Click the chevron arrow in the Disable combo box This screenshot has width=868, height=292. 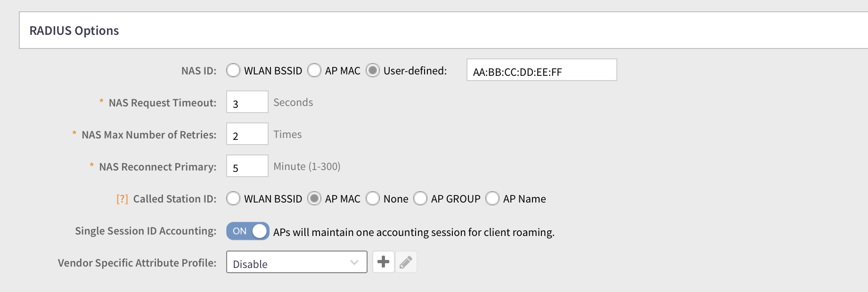354,262
